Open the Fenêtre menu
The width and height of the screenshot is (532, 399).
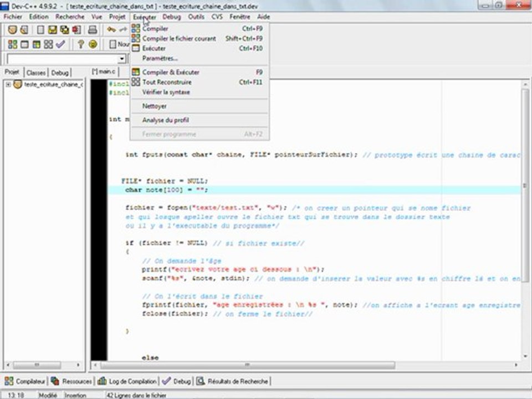point(239,17)
